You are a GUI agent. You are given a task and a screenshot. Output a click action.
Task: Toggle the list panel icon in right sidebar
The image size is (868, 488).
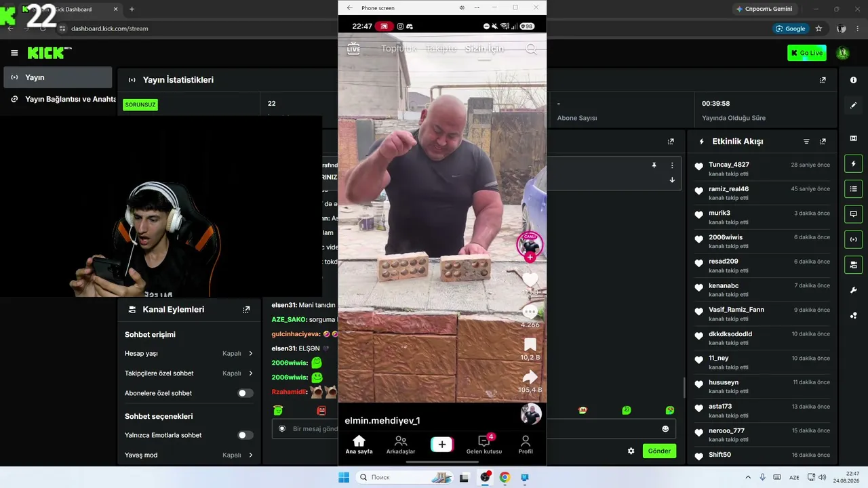[853, 189]
